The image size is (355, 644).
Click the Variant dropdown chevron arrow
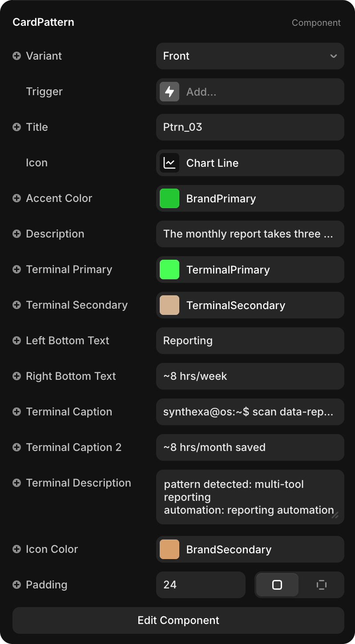(x=333, y=56)
